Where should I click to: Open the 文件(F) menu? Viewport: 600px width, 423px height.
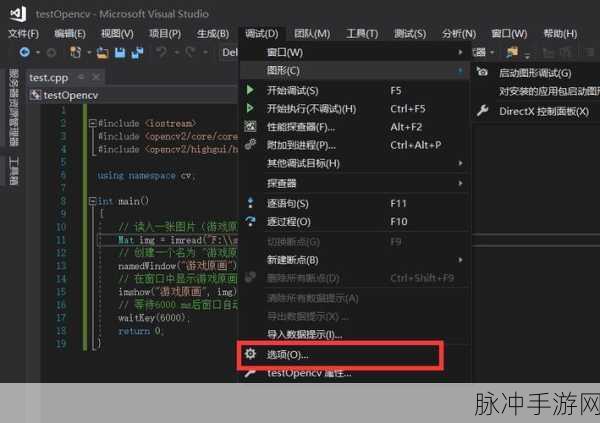tap(23, 34)
